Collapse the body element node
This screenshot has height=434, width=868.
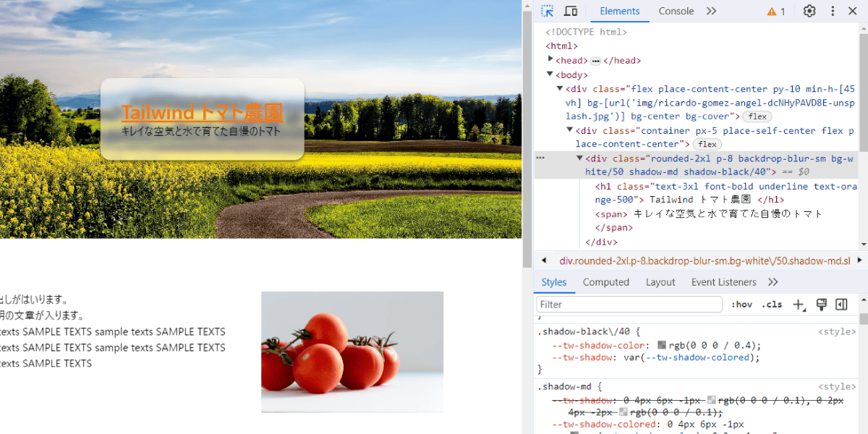pyautogui.click(x=550, y=74)
